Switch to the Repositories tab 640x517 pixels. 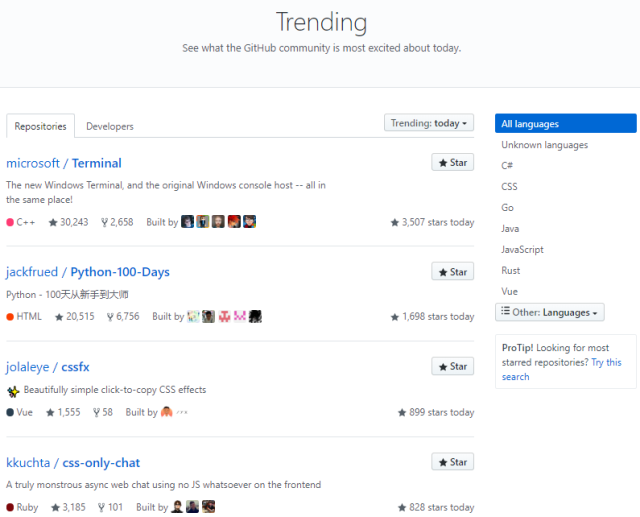coord(40,126)
